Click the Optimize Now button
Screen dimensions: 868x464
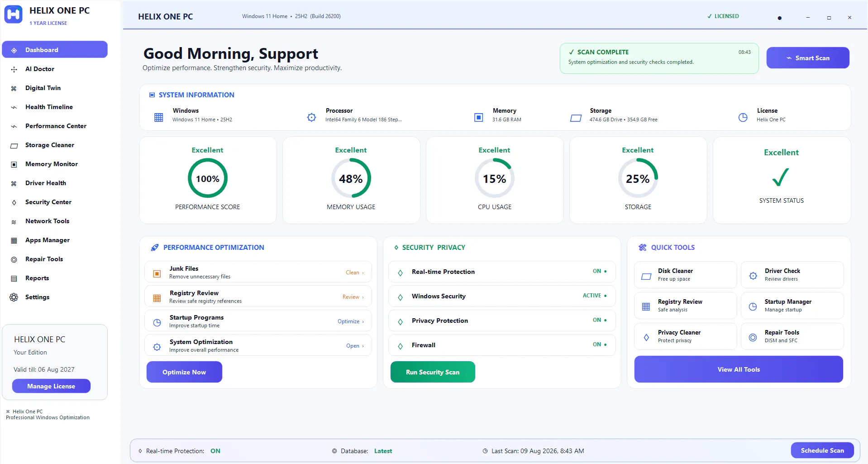184,372
